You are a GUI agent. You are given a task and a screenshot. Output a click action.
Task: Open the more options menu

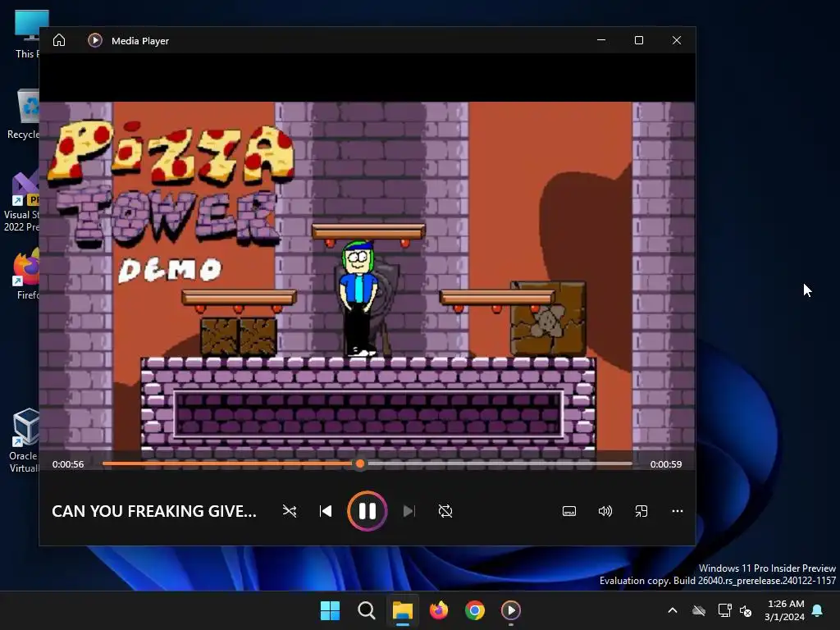(677, 511)
